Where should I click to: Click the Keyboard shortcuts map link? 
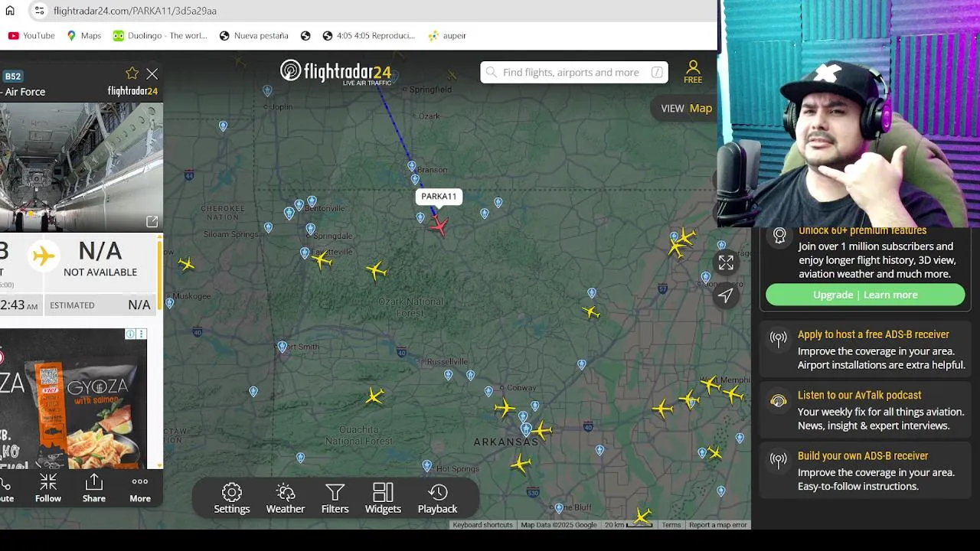(x=482, y=525)
